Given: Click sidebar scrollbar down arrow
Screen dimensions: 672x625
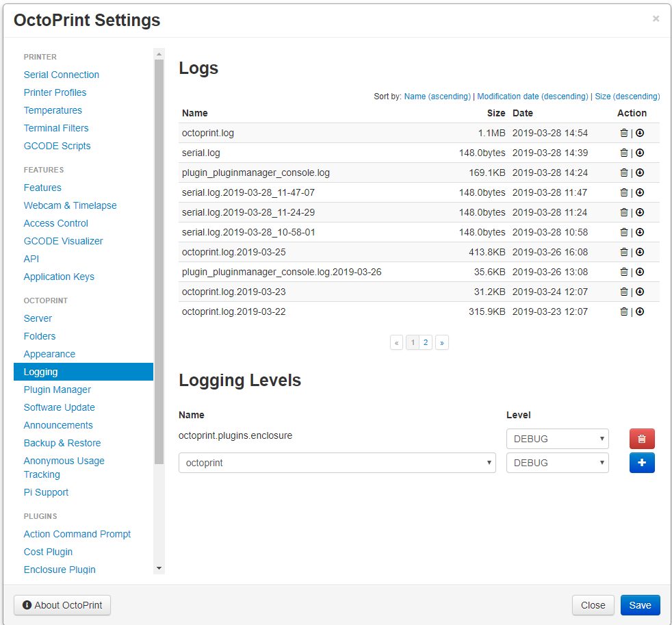Looking at the screenshot, I should tap(159, 568).
